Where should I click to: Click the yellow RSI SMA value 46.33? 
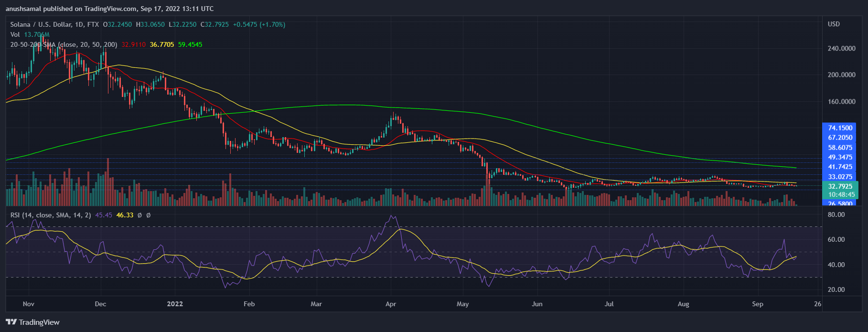125,215
